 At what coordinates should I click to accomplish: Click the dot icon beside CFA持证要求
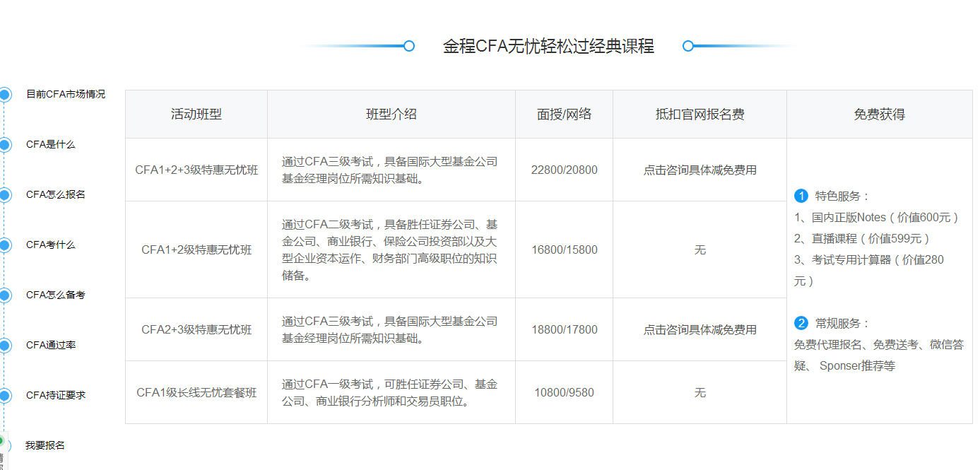[x=6, y=395]
